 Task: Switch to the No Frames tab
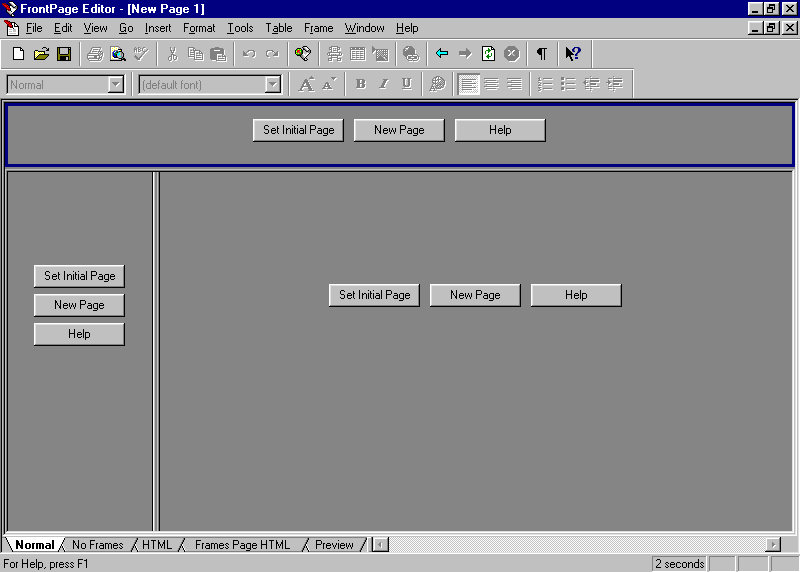(97, 545)
